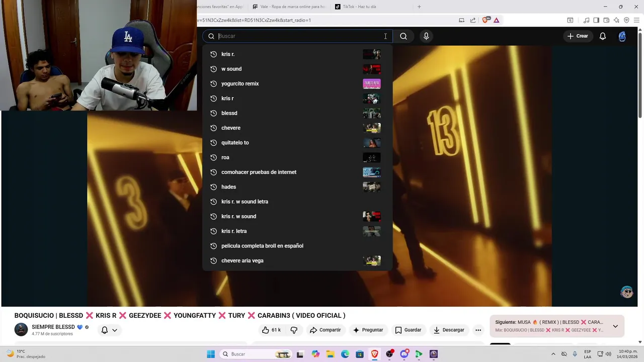Select suggestion 'blessd'
Viewport: 644px width, 362px height.
(x=297, y=113)
